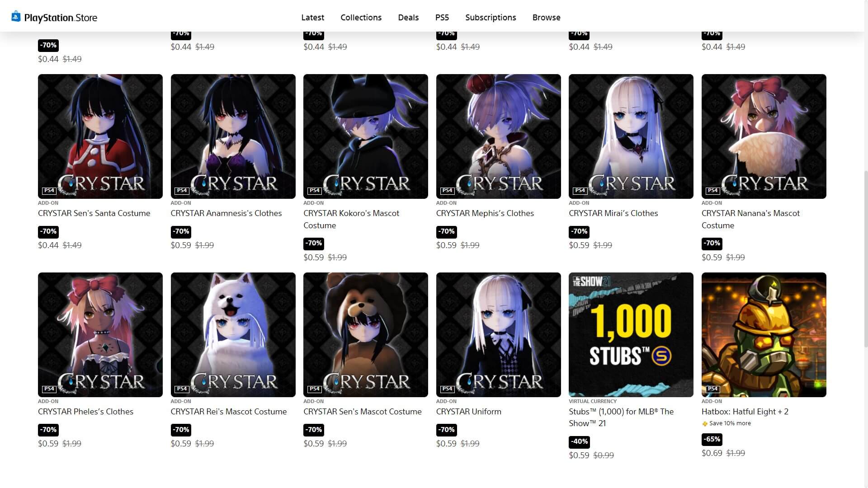Open CRYSTAR Mephis's Clothes title link
Image resolution: width=868 pixels, height=488 pixels.
[485, 213]
